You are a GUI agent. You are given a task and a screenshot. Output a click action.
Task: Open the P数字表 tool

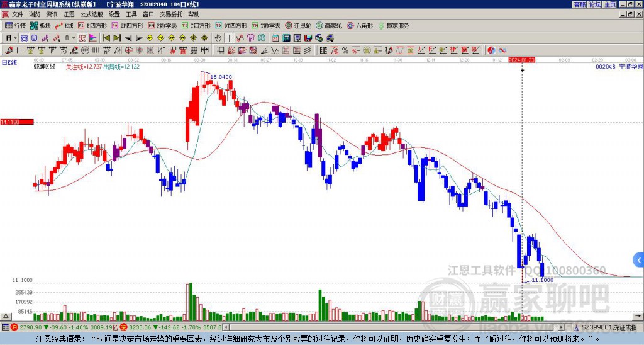(163, 25)
